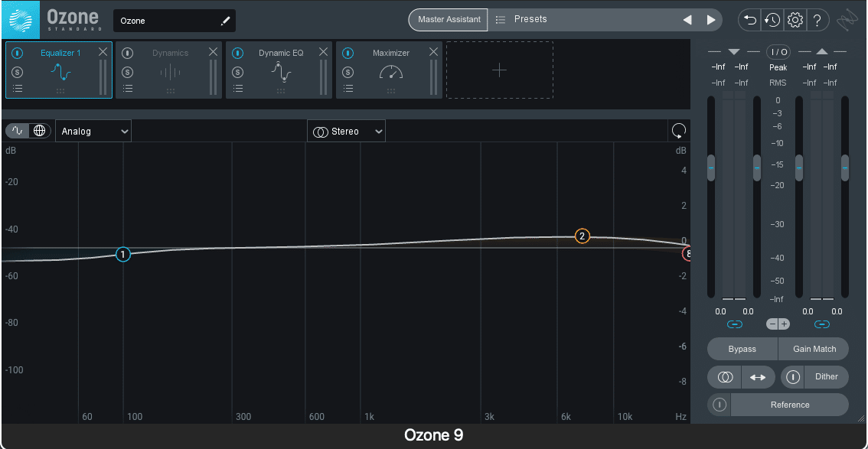
Task: Adjust right output gain slider
Action: tap(845, 168)
